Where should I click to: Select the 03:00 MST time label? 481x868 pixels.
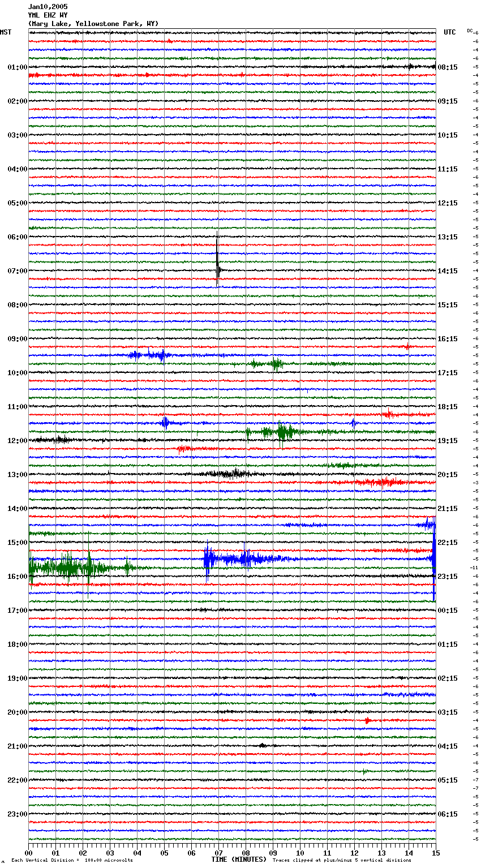point(18,135)
